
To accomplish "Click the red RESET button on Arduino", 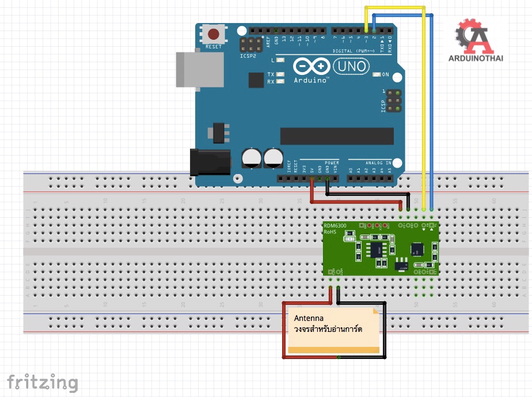I will (214, 35).
